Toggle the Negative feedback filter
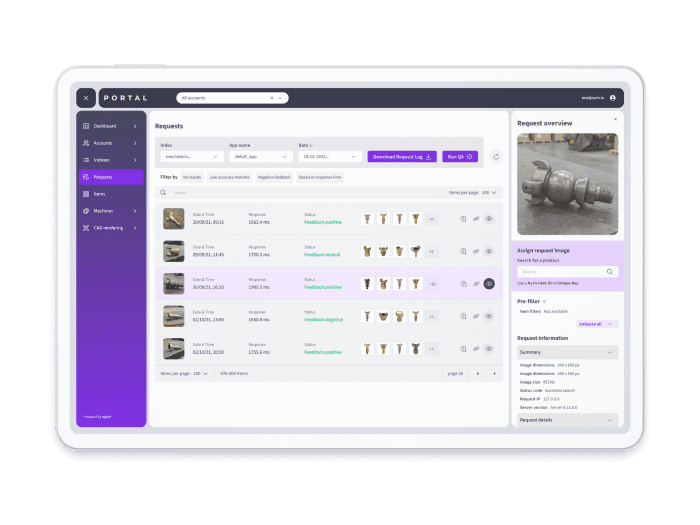This screenshot has height=525, width=700. point(274,177)
